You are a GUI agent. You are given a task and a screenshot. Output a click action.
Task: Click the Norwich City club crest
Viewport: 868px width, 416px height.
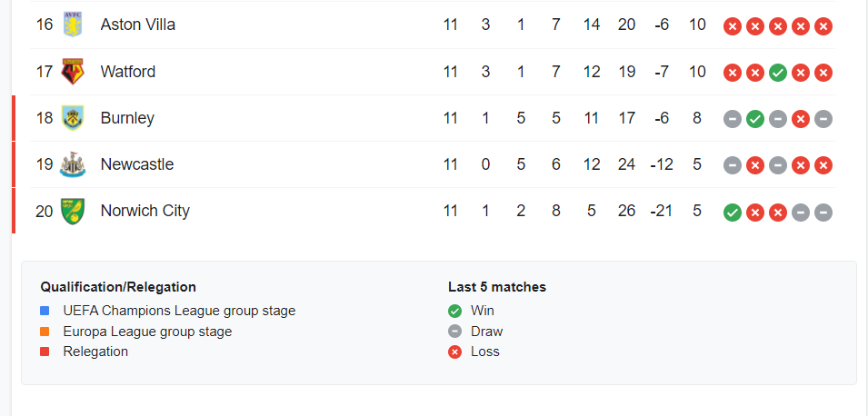click(x=73, y=211)
